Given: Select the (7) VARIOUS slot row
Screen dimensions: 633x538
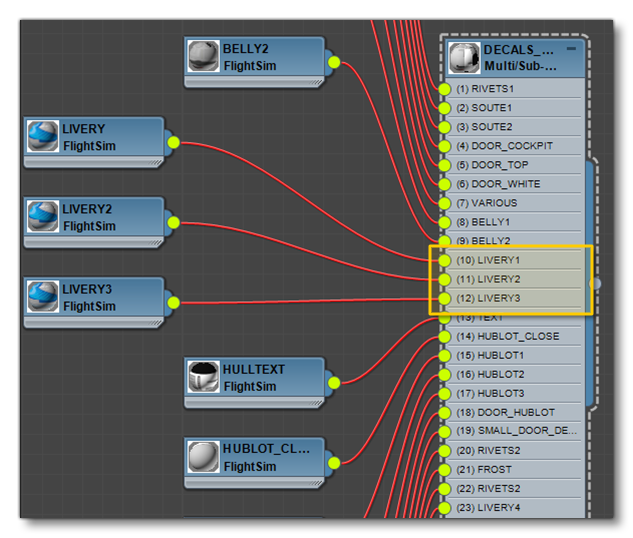Looking at the screenshot, I should pyautogui.click(x=516, y=203).
